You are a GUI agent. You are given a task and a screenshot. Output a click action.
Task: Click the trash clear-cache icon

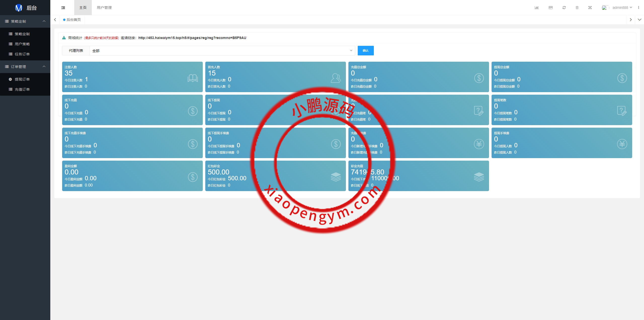click(577, 8)
